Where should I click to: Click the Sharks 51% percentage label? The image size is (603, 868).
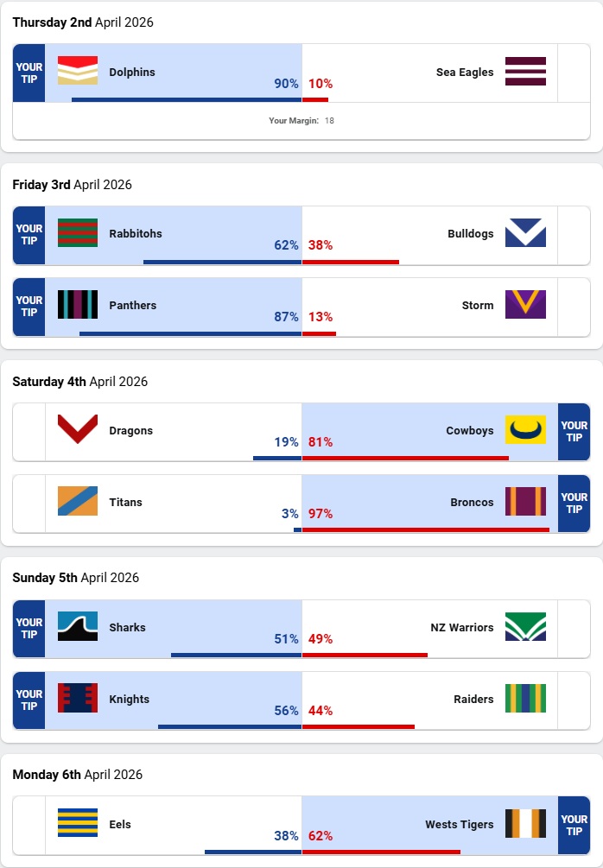point(286,639)
